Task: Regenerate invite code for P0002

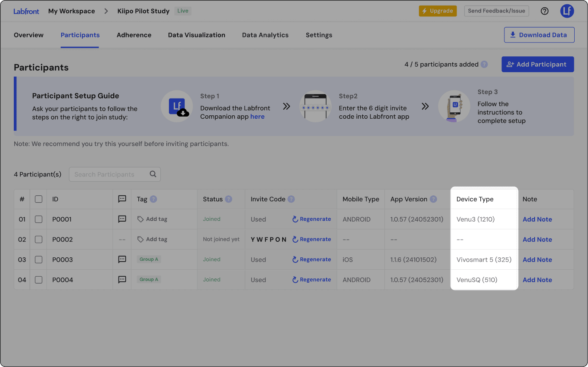Action: (x=311, y=239)
